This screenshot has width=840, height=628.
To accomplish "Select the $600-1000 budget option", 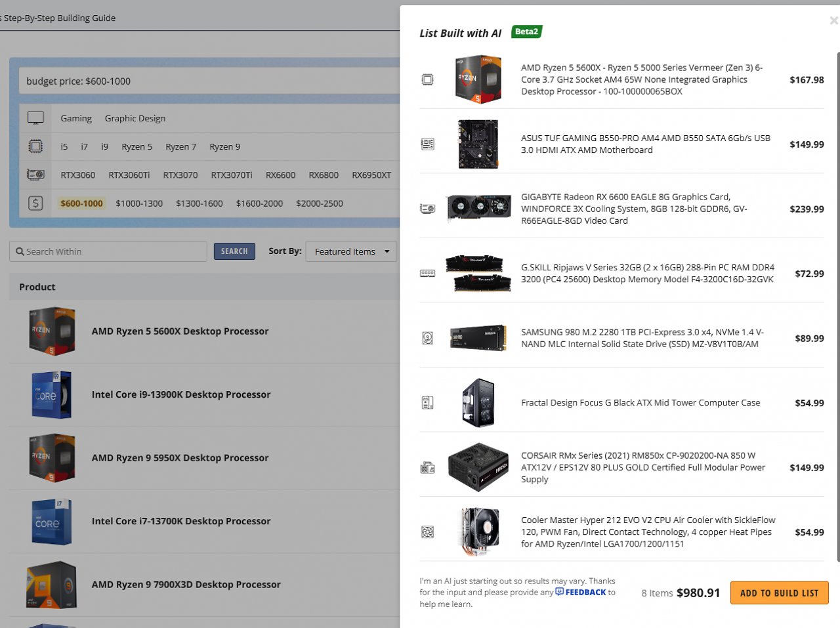I will point(81,203).
